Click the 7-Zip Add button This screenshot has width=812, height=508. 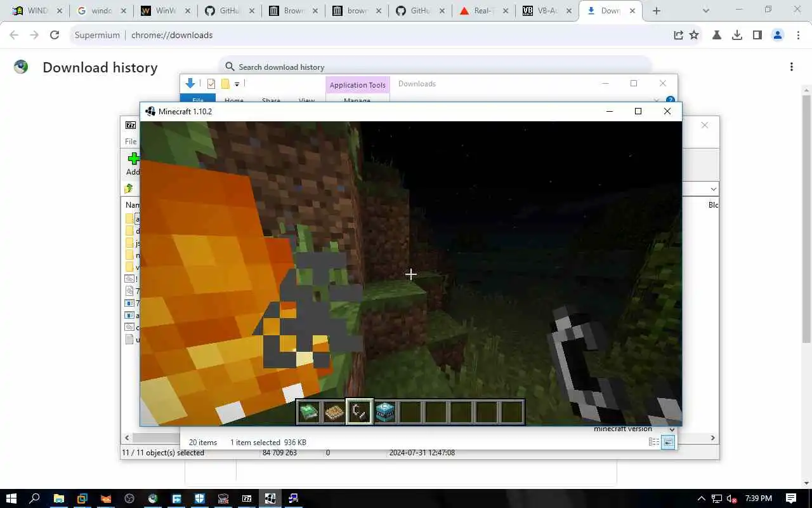point(133,164)
